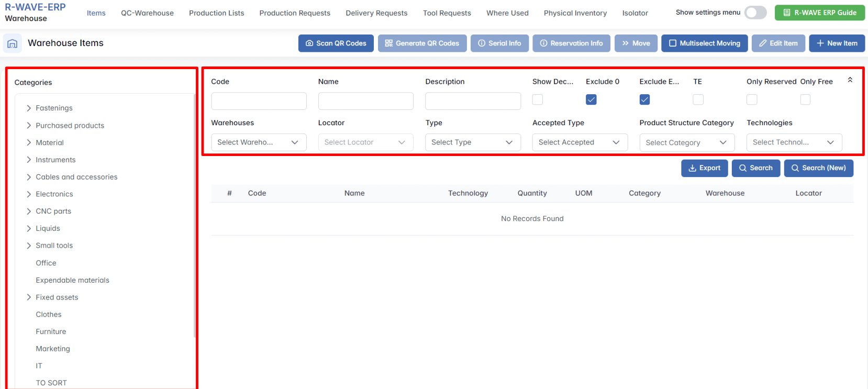Image resolution: width=868 pixels, height=389 pixels.
Task: Check the Show Dec... checkbox
Action: pos(538,99)
